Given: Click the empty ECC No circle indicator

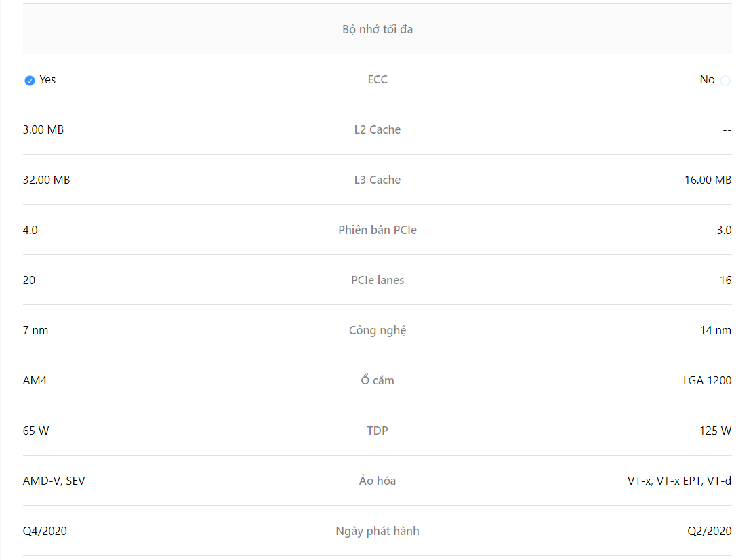Looking at the screenshot, I should (725, 80).
